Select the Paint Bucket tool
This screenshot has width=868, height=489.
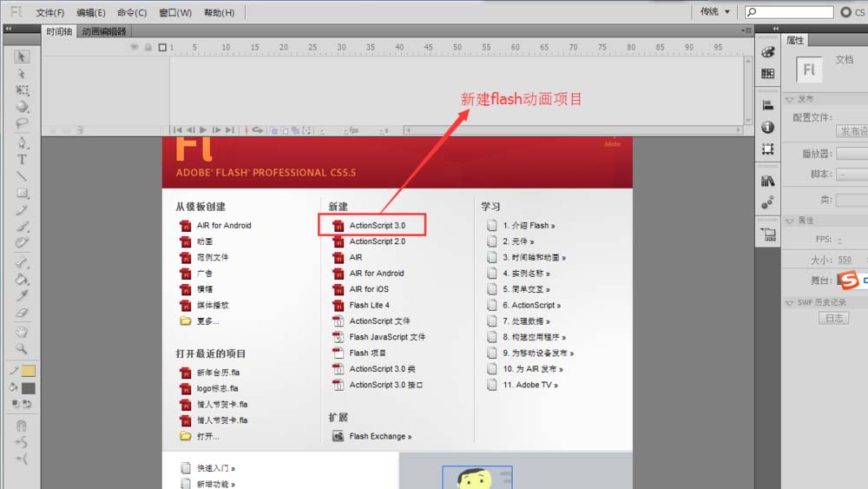(x=22, y=279)
